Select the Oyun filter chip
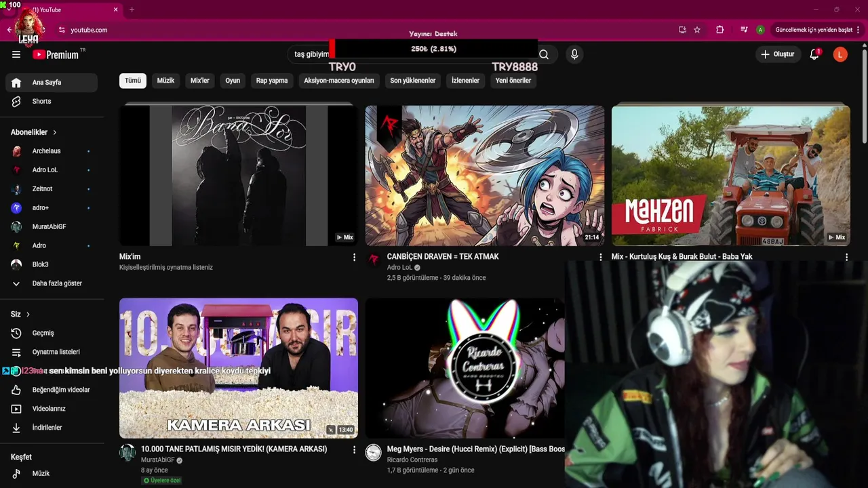The width and height of the screenshot is (868, 488). (x=233, y=81)
